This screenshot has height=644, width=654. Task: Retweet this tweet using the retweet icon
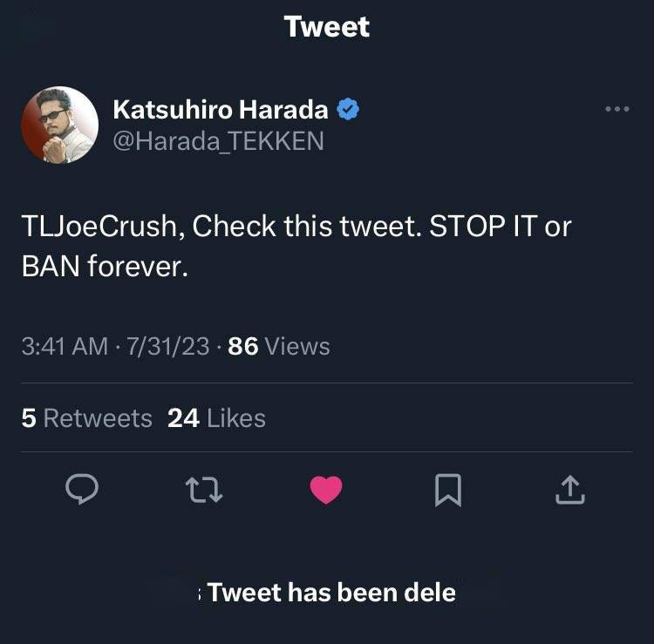[x=205, y=491]
